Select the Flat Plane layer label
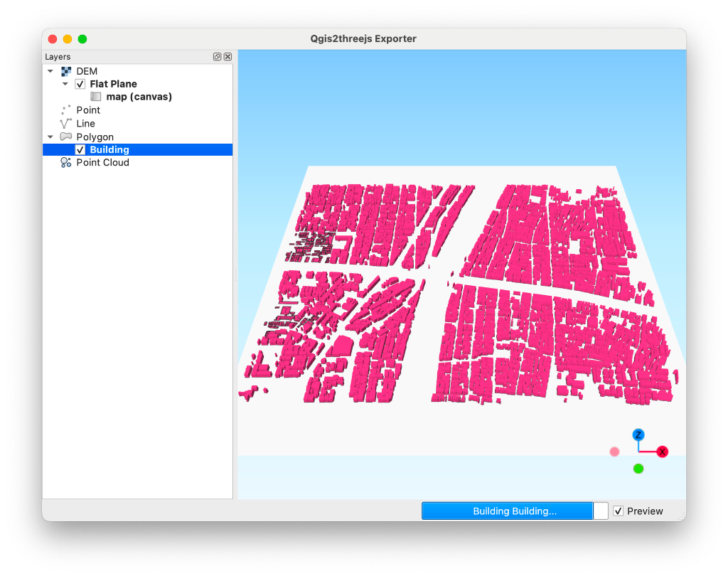The width and height of the screenshot is (728, 576). point(113,84)
